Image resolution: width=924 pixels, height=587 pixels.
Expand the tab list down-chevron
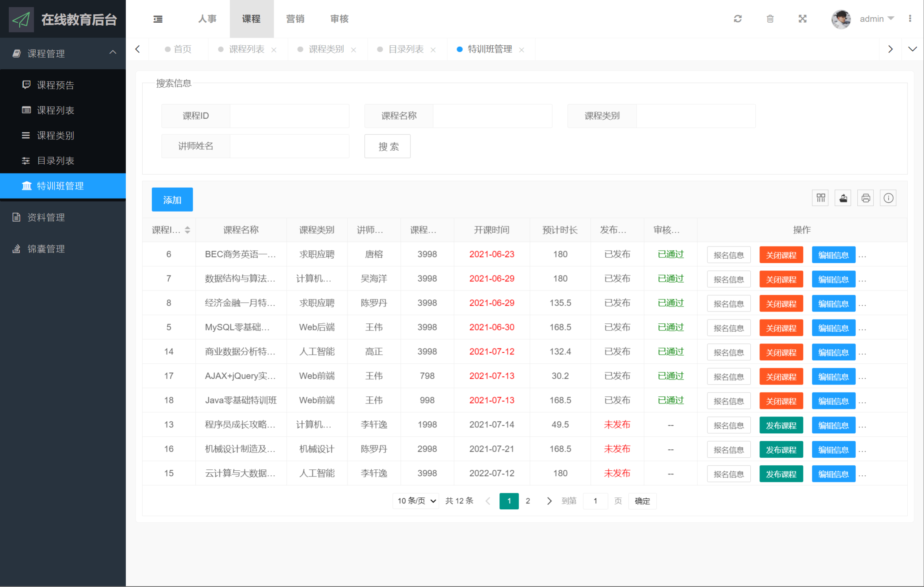point(912,49)
